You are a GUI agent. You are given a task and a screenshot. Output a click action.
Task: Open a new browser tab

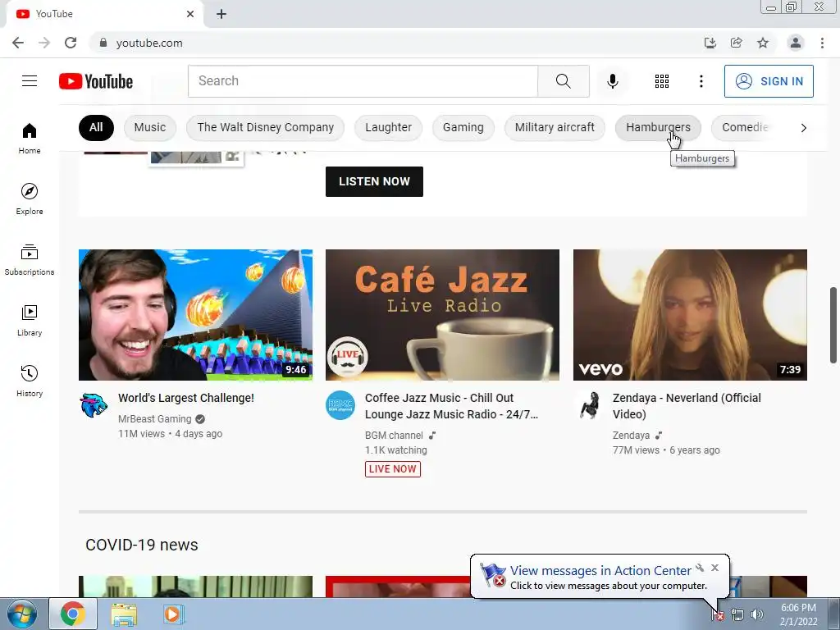pos(221,15)
